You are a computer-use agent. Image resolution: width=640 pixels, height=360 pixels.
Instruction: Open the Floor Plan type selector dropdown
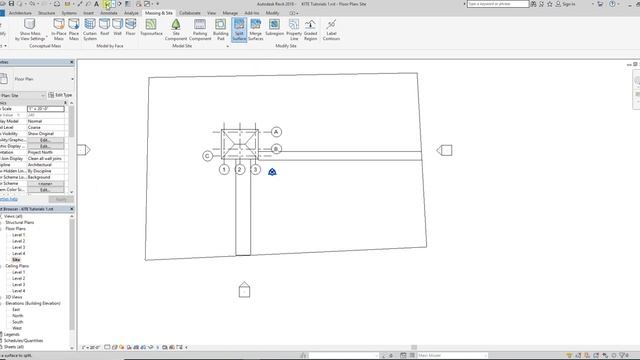[72, 79]
